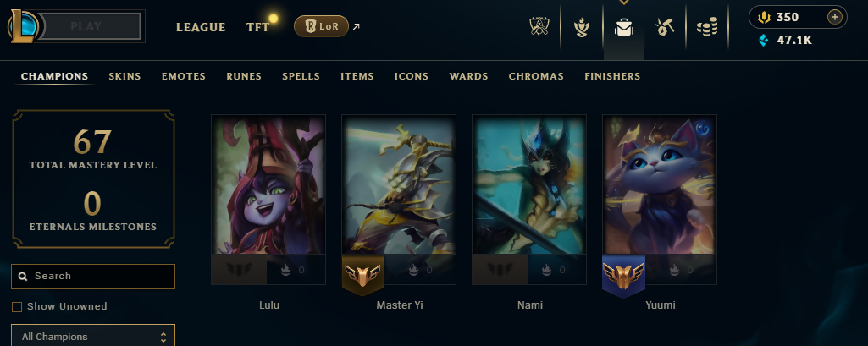Click the champion Search field
The width and height of the screenshot is (868, 346).
93,277
